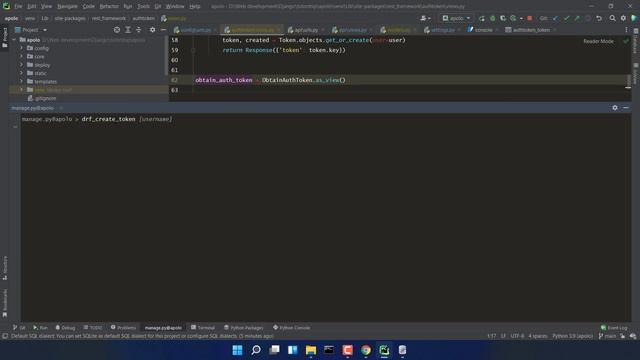The width and height of the screenshot is (640, 360).
Task: Open the View menu
Action: pyautogui.click(x=47, y=7)
